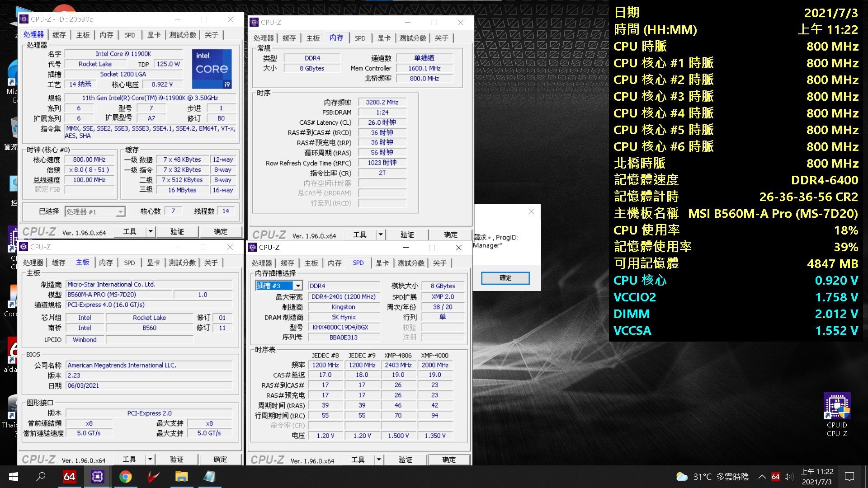
Task: Open 工具 dropdown arrow in processor window
Action: pyautogui.click(x=150, y=232)
